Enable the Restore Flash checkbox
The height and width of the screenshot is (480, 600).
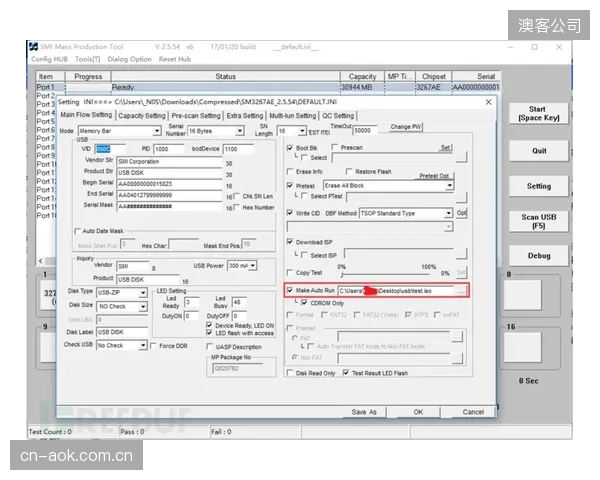[349, 171]
